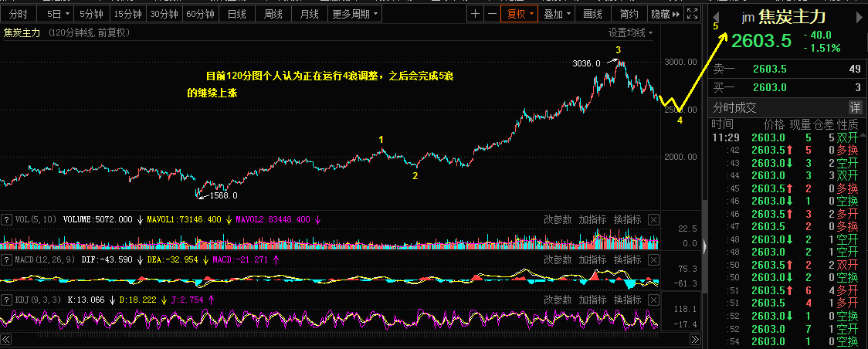The width and height of the screenshot is (868, 349).
Task: Toggle 简约 simple mode
Action: pos(629,14)
